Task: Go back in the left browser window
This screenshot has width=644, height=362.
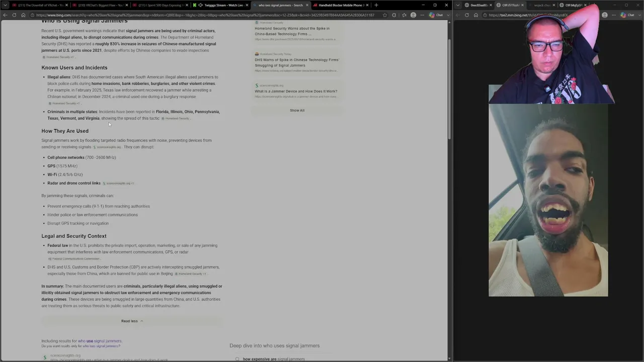Action: (5, 15)
